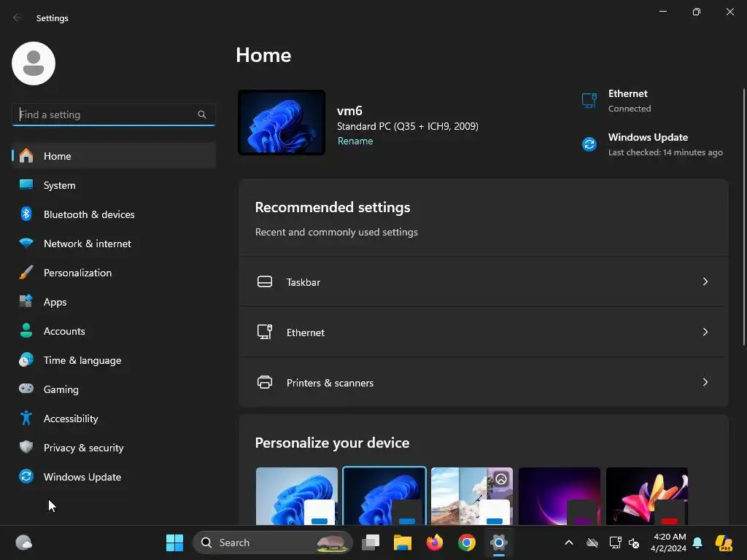Viewport: 747px width, 560px height.
Task: Open Accessibility settings
Action: (x=114, y=418)
